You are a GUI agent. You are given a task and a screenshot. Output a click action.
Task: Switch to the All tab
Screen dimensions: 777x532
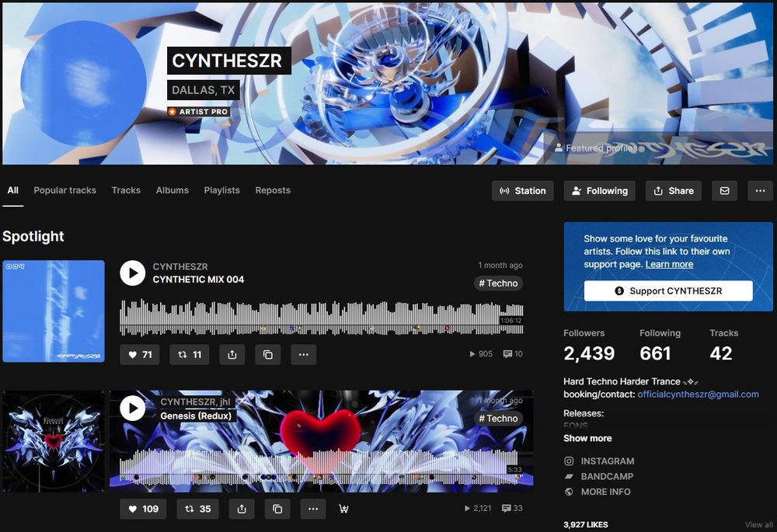tap(13, 190)
